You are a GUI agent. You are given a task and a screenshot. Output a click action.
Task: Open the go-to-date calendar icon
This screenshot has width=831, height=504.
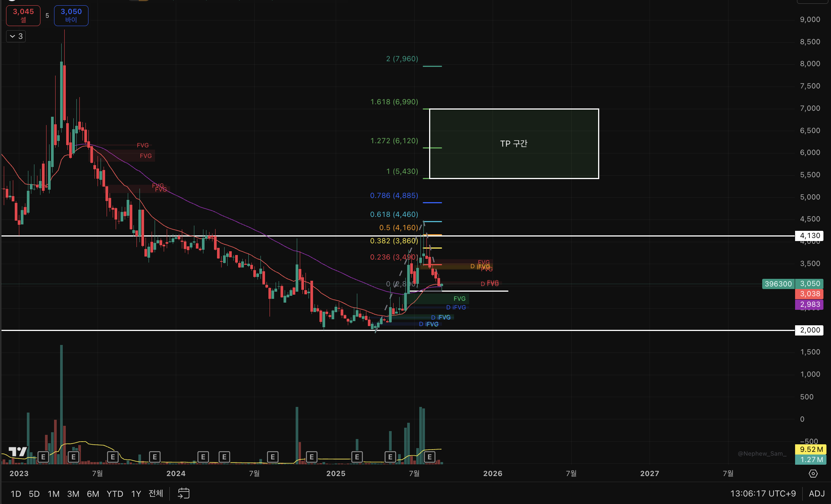coord(183,493)
